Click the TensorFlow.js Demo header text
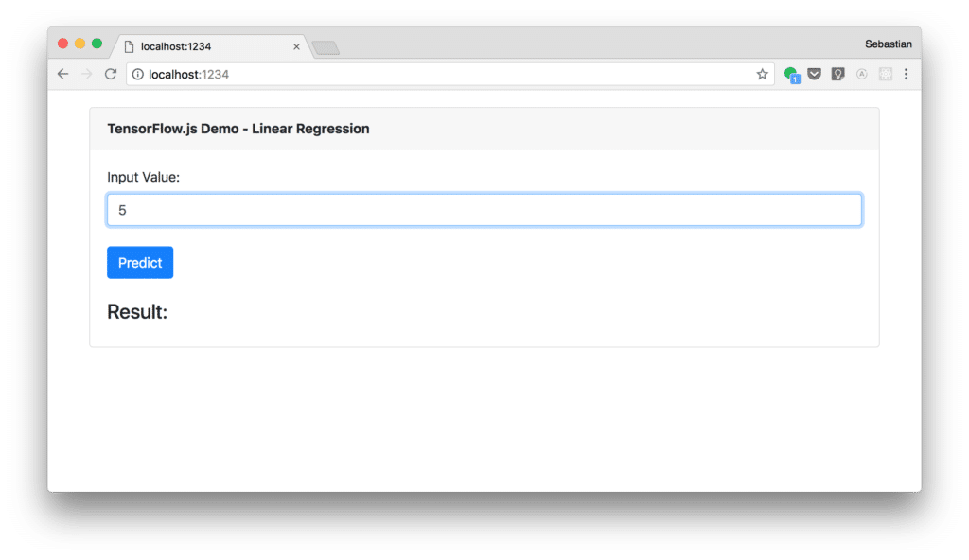This screenshot has width=969, height=560. coord(237,128)
